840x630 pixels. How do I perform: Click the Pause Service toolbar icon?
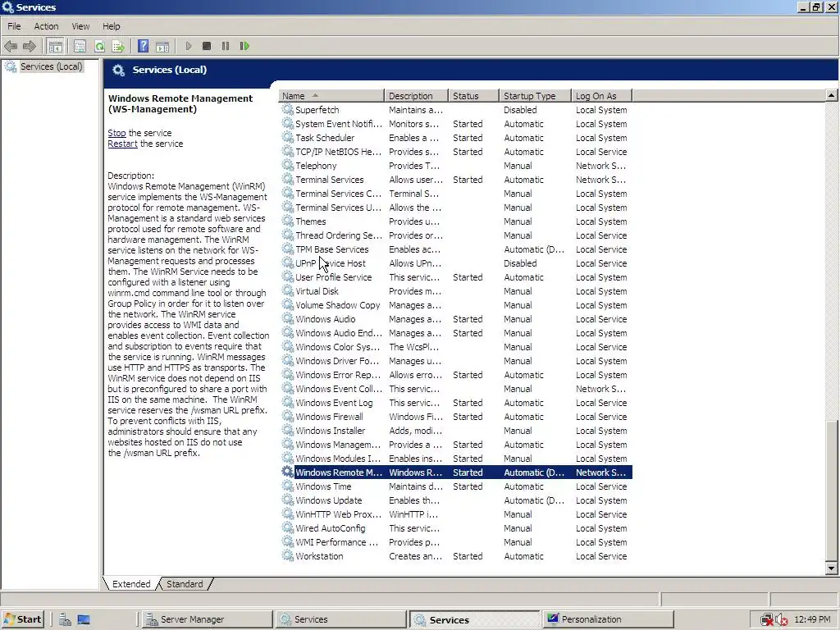(x=226, y=47)
